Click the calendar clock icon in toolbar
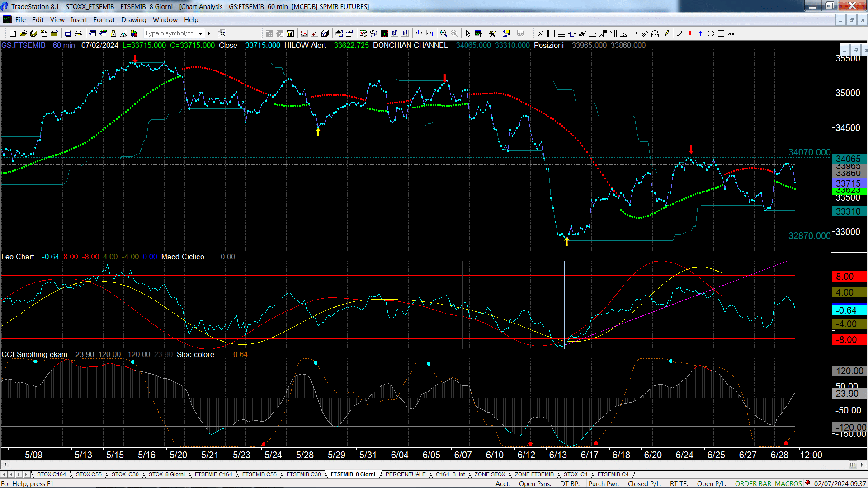 point(363,33)
